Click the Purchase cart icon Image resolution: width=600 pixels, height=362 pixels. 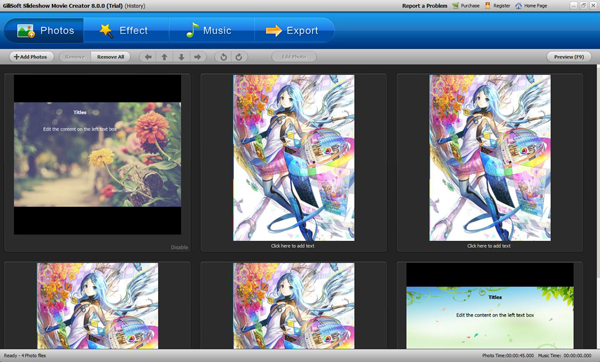455,6
